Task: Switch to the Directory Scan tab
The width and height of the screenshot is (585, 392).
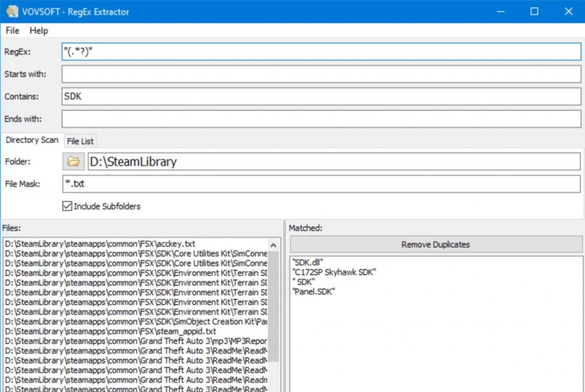Action: tap(32, 140)
